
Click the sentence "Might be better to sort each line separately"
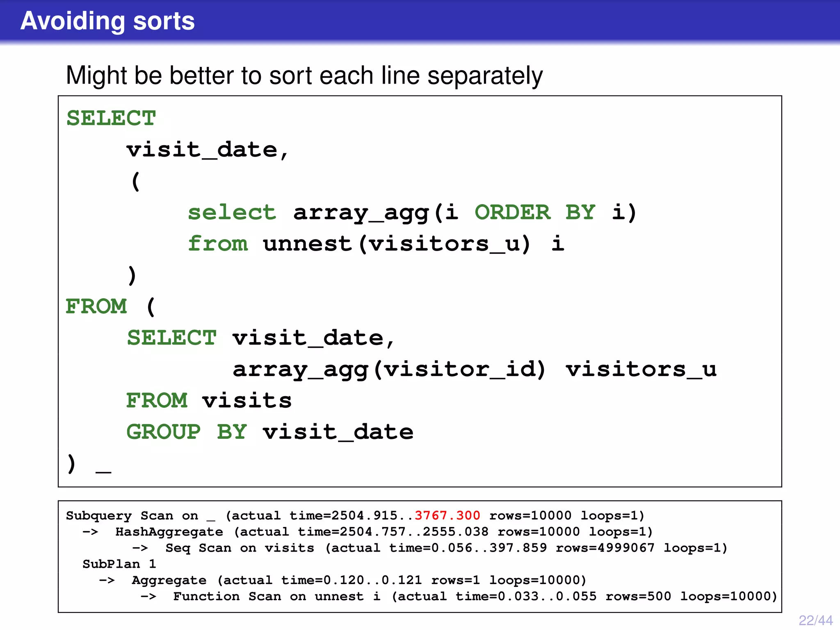pos(304,76)
